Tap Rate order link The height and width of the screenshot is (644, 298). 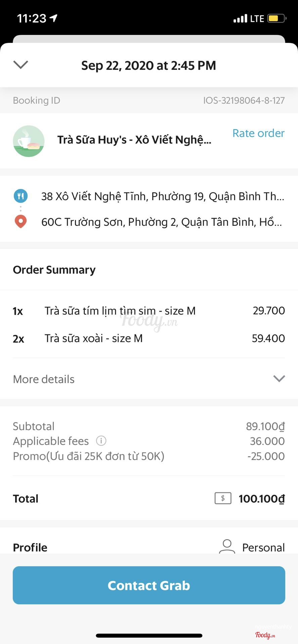(x=258, y=133)
